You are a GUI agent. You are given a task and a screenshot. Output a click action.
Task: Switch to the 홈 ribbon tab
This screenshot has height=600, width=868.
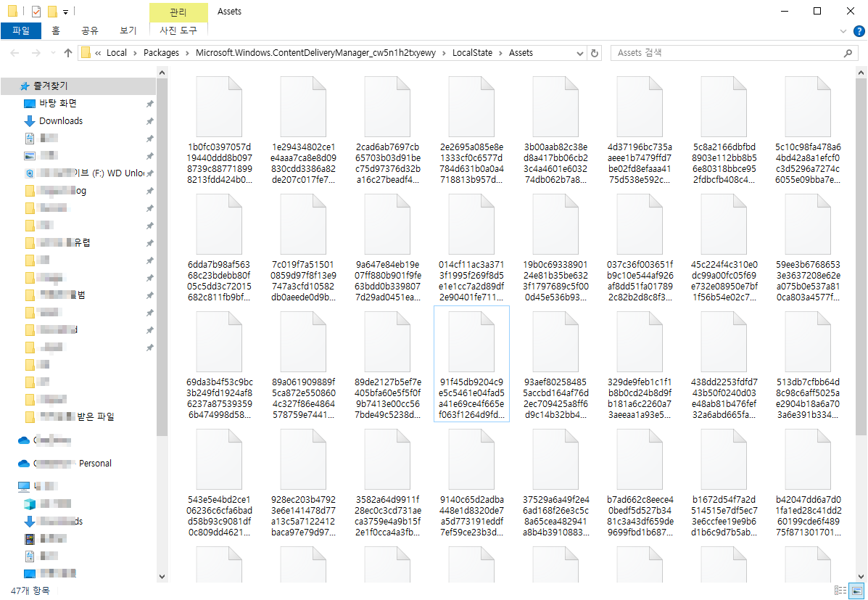tap(55, 30)
